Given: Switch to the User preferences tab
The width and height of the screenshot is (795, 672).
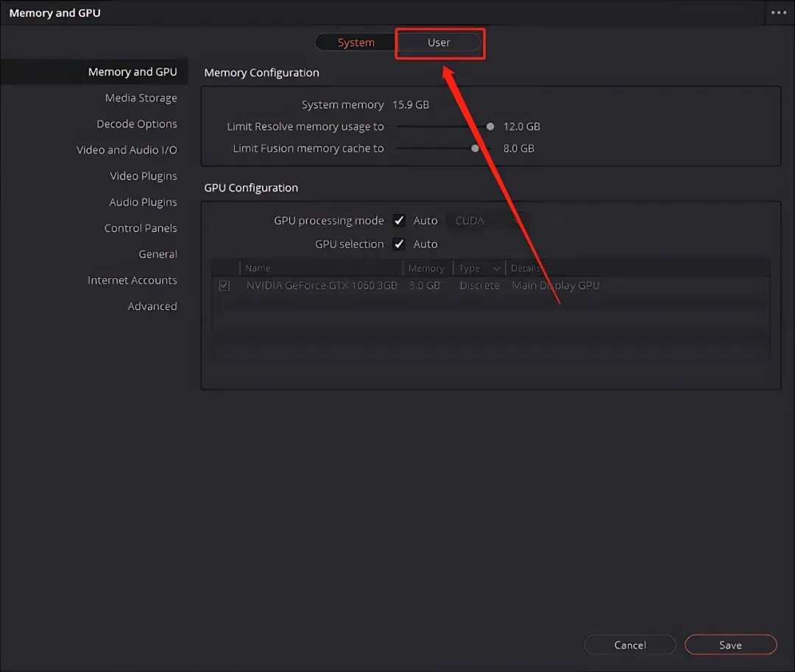Looking at the screenshot, I should tap(439, 43).
